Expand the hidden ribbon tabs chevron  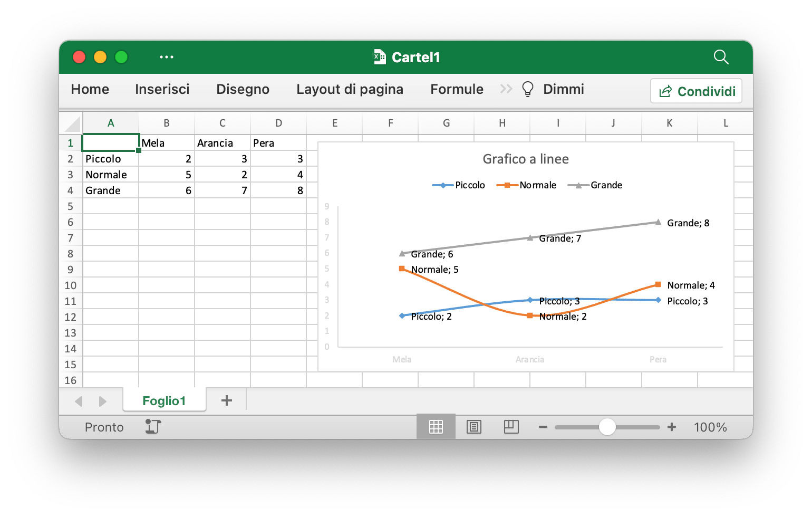(x=506, y=89)
